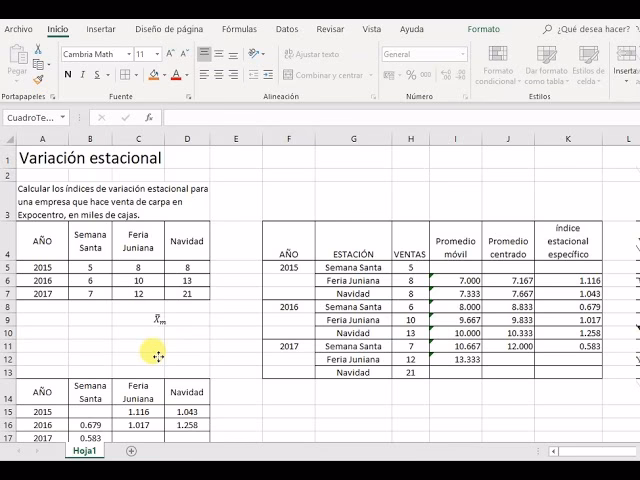Switch to the Insertar tab
This screenshot has width=640, height=480.
[101, 29]
